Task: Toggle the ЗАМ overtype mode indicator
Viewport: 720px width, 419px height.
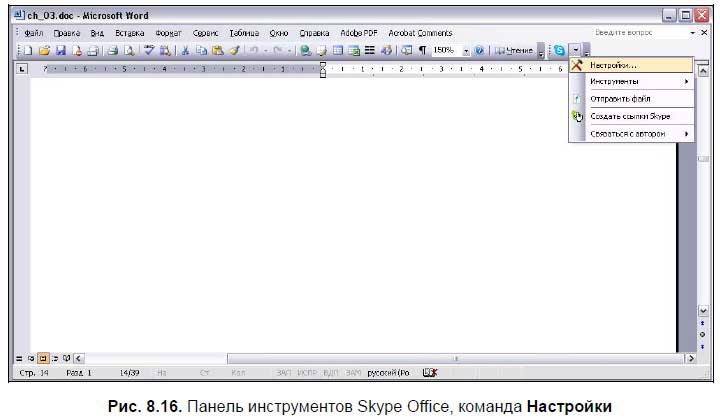Action: pos(353,373)
